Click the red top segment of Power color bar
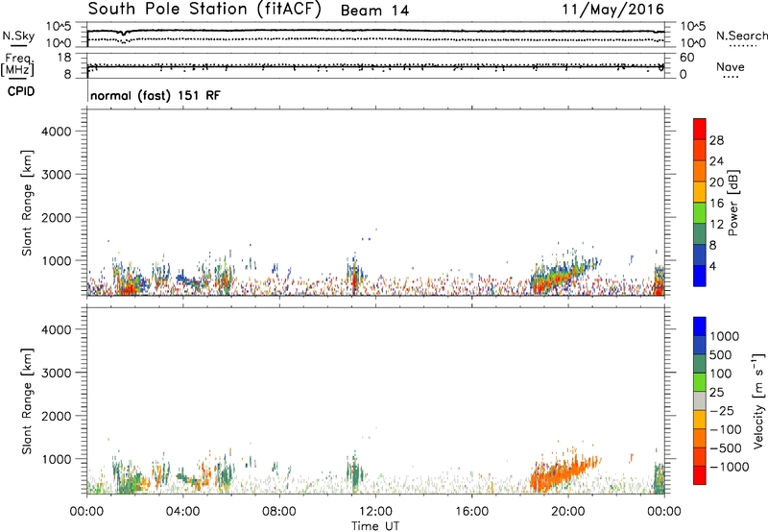The width and height of the screenshot is (768, 532). point(700,129)
